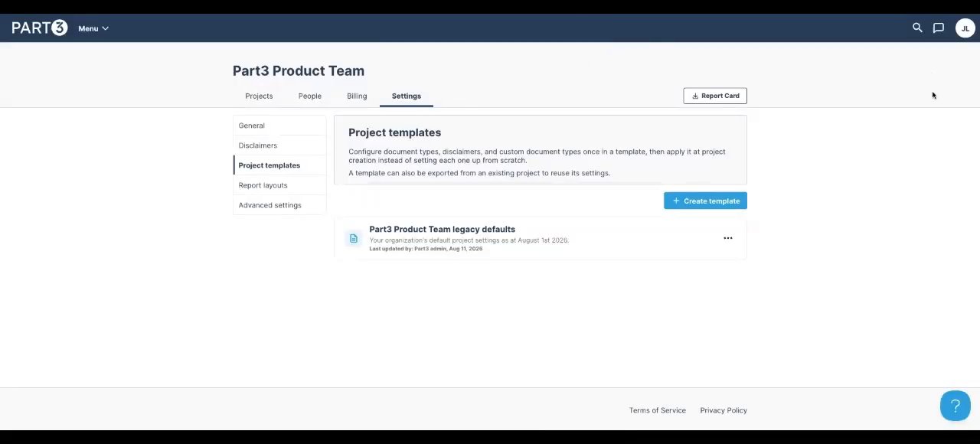The image size is (980, 444).
Task: Open three-dot options for legacy defaults template
Action: tap(728, 238)
